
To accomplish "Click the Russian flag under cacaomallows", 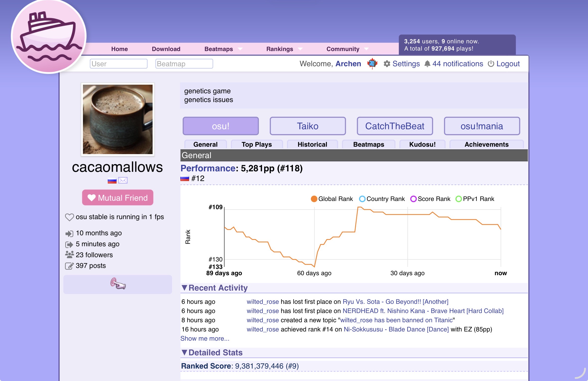I will coord(112,181).
